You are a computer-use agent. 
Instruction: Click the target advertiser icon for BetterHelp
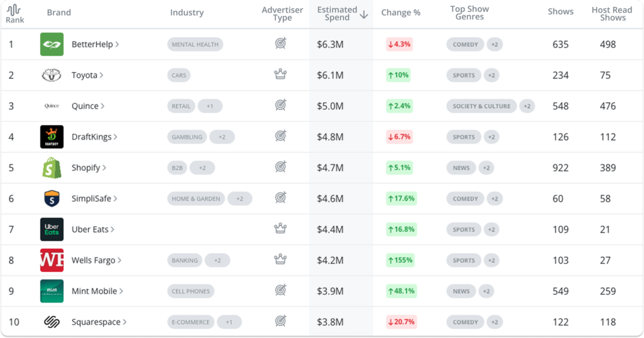point(280,45)
